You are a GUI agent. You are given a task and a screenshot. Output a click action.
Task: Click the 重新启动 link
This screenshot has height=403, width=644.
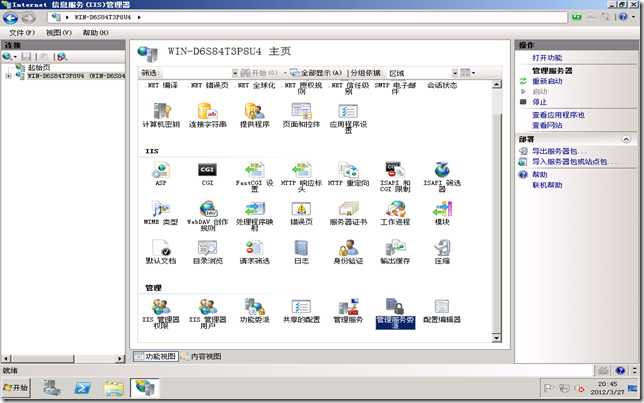pyautogui.click(x=547, y=81)
